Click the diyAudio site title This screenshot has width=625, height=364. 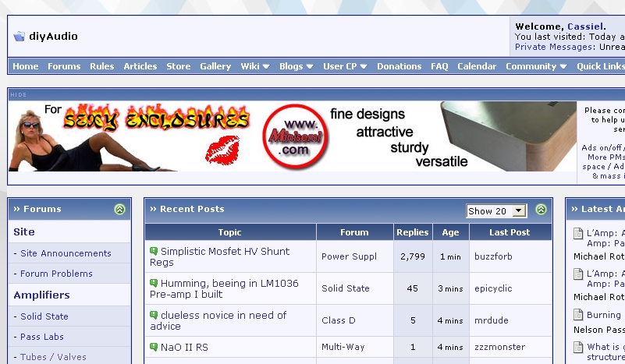point(53,36)
